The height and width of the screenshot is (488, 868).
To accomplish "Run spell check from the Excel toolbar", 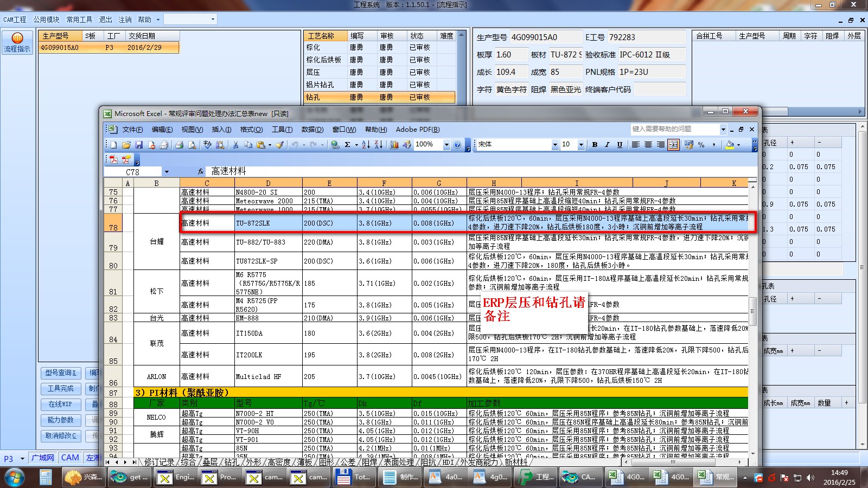I will pyautogui.click(x=207, y=145).
